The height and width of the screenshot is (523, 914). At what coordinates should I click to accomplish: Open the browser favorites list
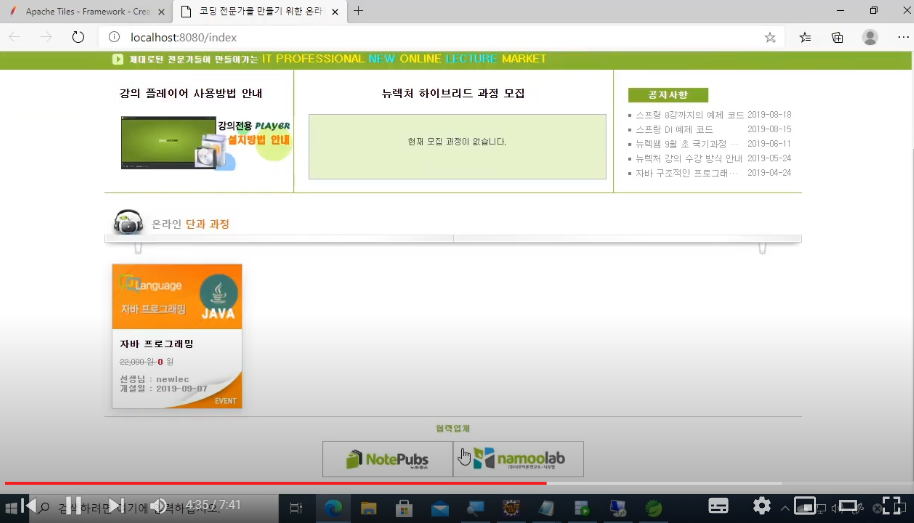805,37
